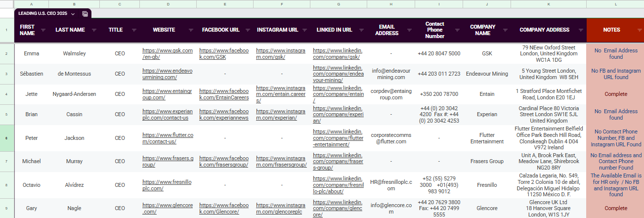Open the linkedin.com fresnillo-plc about link
Image resolution: width=644 pixels, height=218 pixels.
coord(338,185)
